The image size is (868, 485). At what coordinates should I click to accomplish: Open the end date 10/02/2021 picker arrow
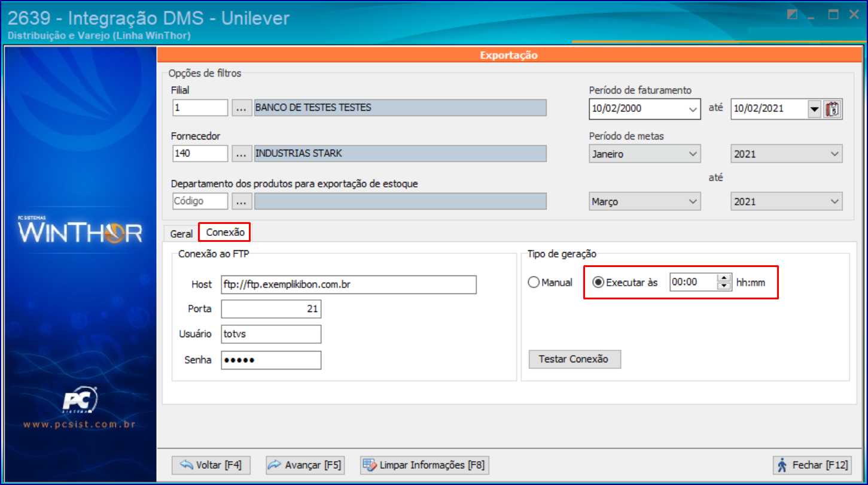pyautogui.click(x=814, y=110)
